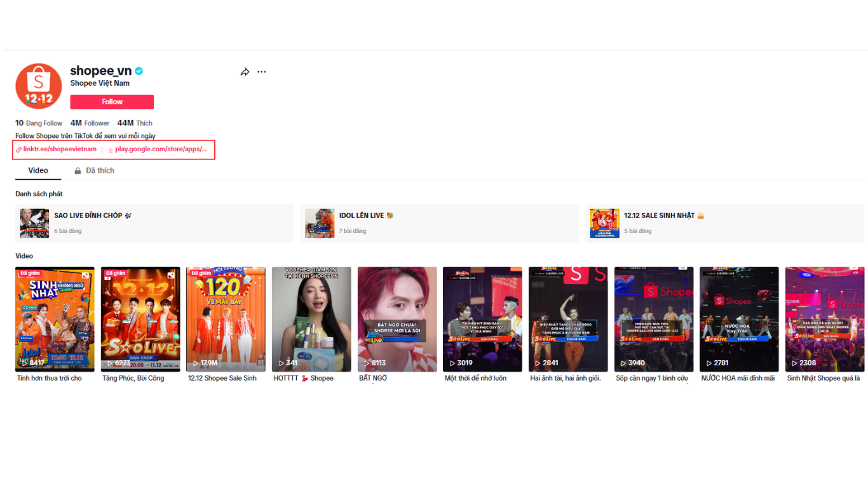Screen dimensions: 868x488
Task: Click the '5 bài đăng' count under 12.12 SALE
Action: click(638, 231)
